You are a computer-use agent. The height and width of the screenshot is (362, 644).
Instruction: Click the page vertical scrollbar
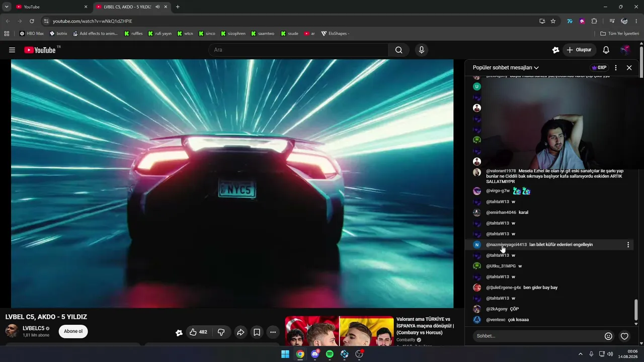641,62
